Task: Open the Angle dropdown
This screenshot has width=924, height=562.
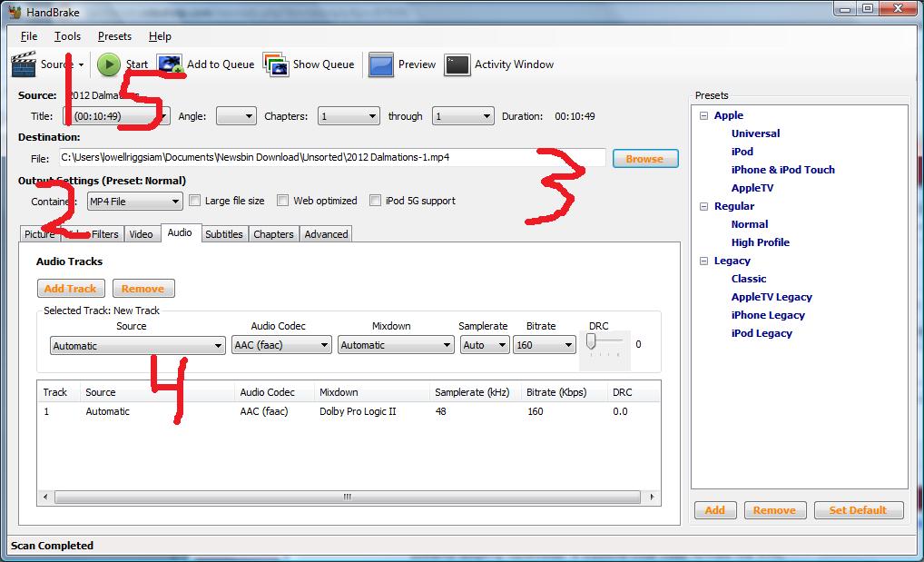Action: 236,116
